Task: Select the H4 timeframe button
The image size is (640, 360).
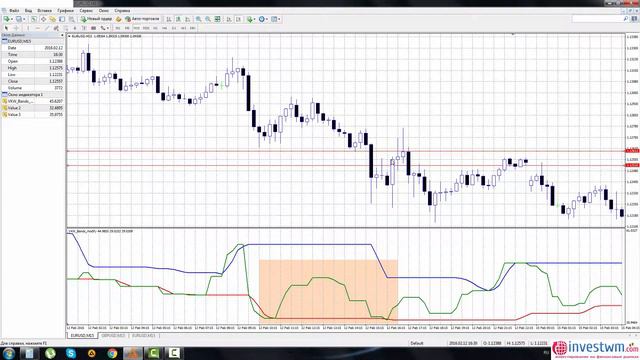Action: (x=164, y=28)
